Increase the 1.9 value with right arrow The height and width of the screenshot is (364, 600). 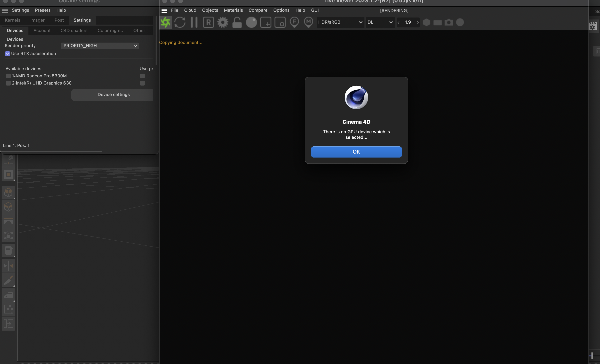418,22
